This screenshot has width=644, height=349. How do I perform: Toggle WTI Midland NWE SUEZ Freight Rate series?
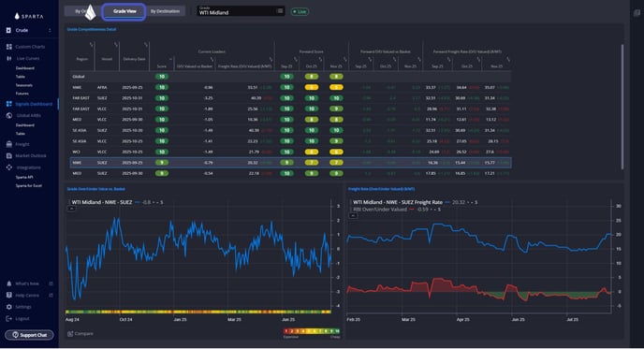click(398, 202)
